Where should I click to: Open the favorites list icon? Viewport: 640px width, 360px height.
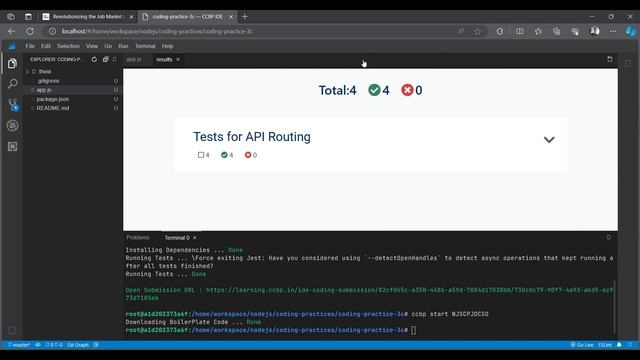click(x=538, y=31)
